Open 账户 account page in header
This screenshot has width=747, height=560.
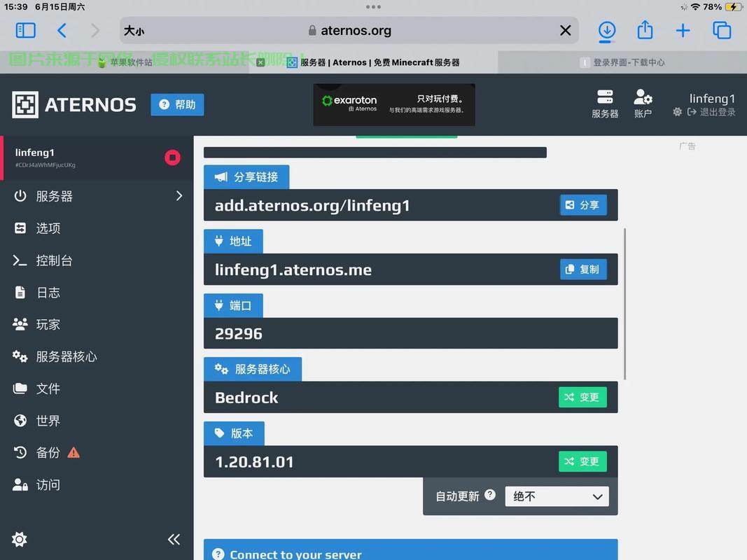643,104
